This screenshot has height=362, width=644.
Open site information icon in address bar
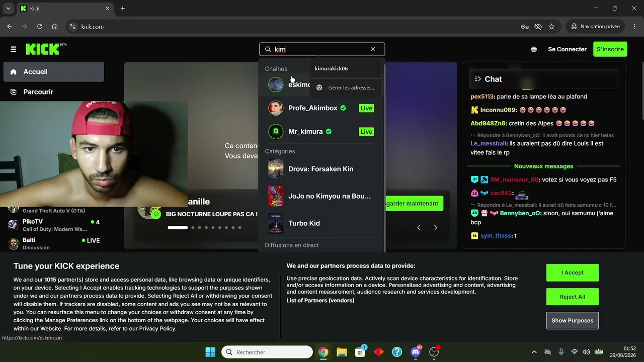pyautogui.click(x=72, y=27)
